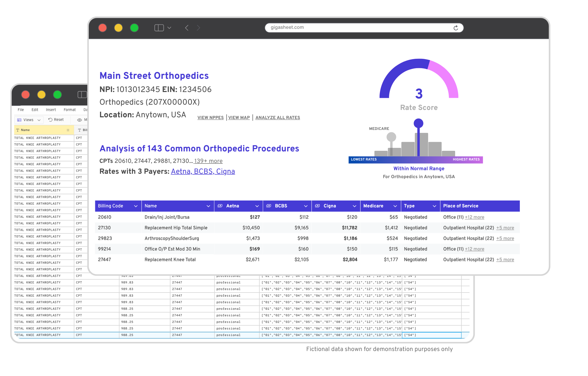This screenshot has width=588, height=376.
Task: Click the Reset icon in spreadsheet toolbar
Action: point(51,120)
